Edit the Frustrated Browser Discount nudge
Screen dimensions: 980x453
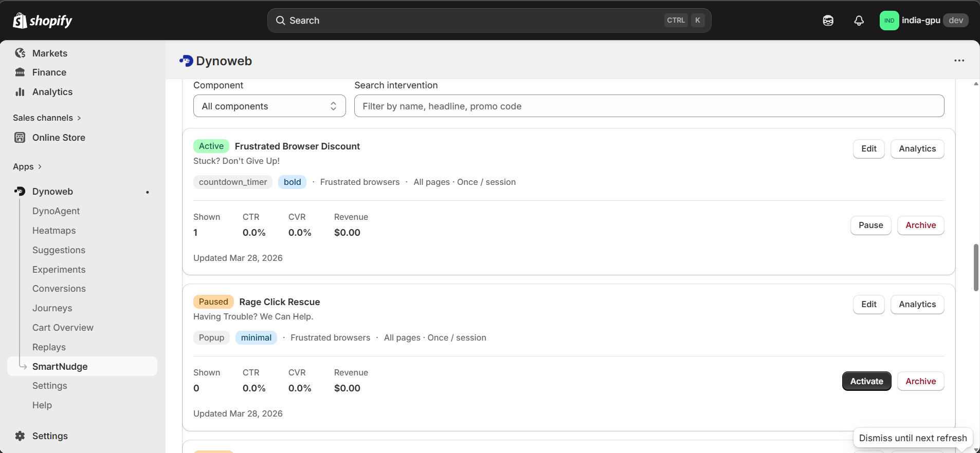[868, 149]
